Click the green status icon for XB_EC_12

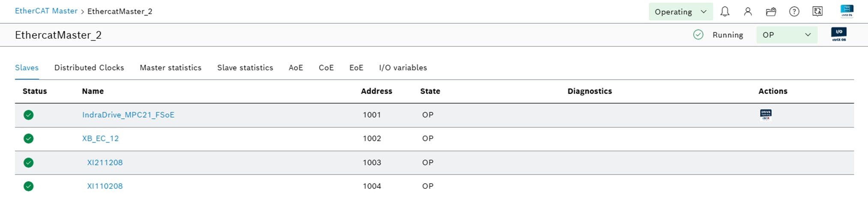(x=29, y=139)
